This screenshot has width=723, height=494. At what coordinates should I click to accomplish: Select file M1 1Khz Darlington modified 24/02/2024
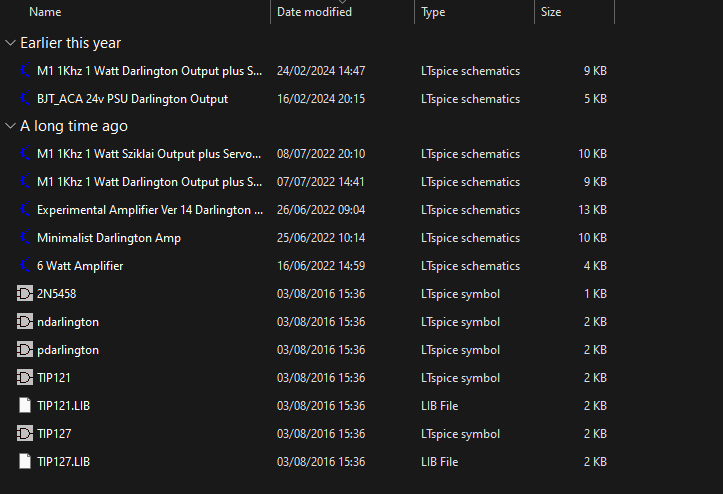(149, 71)
